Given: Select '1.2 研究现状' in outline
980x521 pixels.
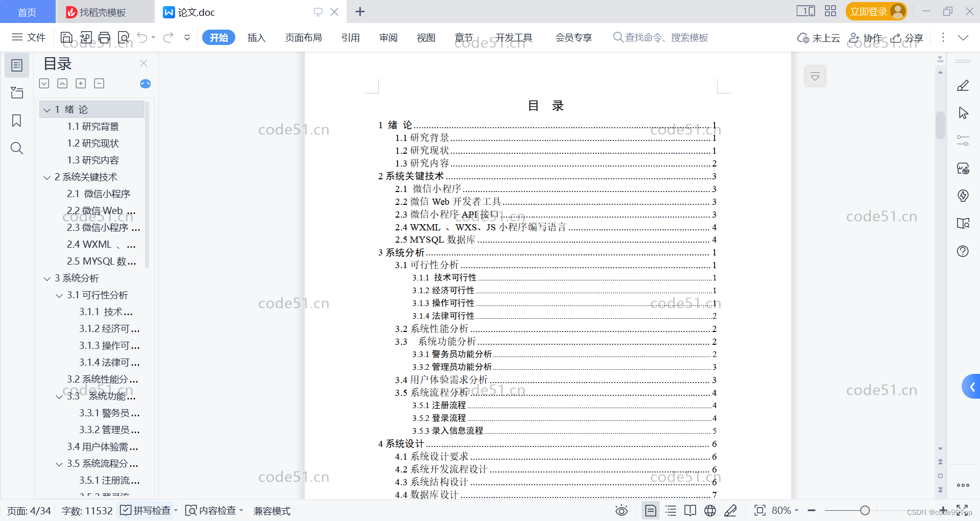Looking at the screenshot, I should [92, 144].
